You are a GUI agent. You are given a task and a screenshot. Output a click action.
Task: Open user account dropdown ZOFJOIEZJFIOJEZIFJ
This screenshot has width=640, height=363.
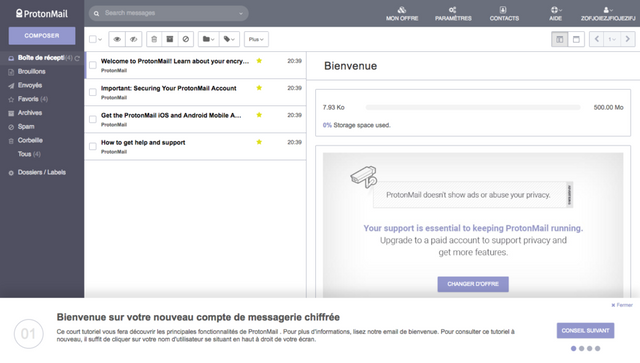(608, 13)
